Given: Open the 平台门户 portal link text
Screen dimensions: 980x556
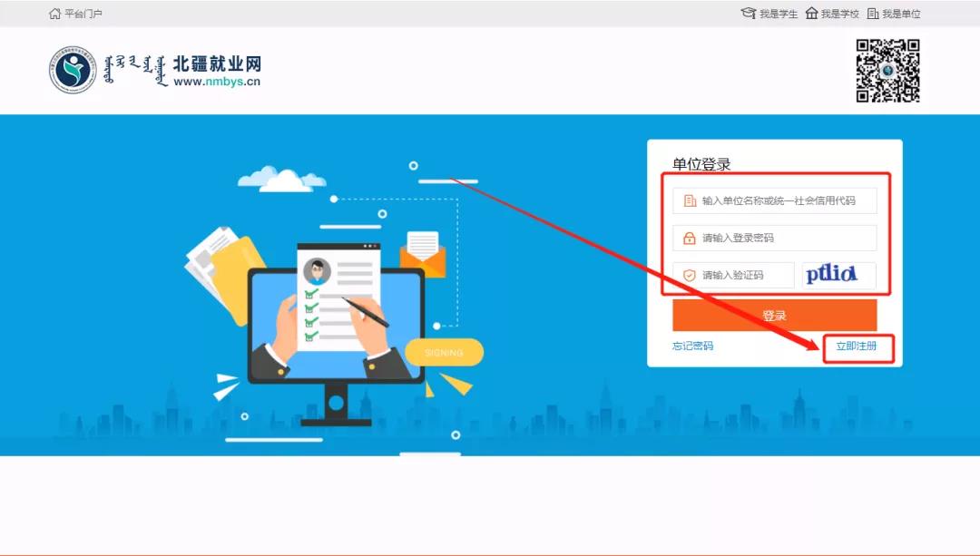Looking at the screenshot, I should [83, 14].
